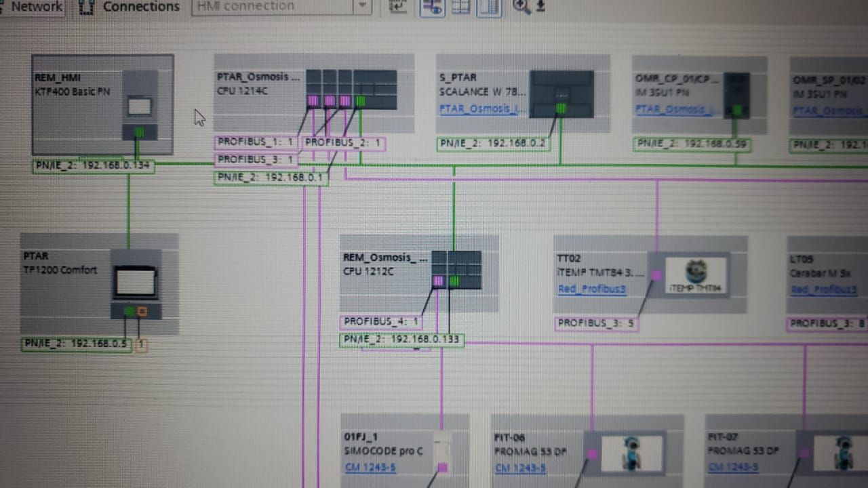The width and height of the screenshot is (868, 488).
Task: Click the zoom magnifier icon in toolbar
Action: click(521, 6)
